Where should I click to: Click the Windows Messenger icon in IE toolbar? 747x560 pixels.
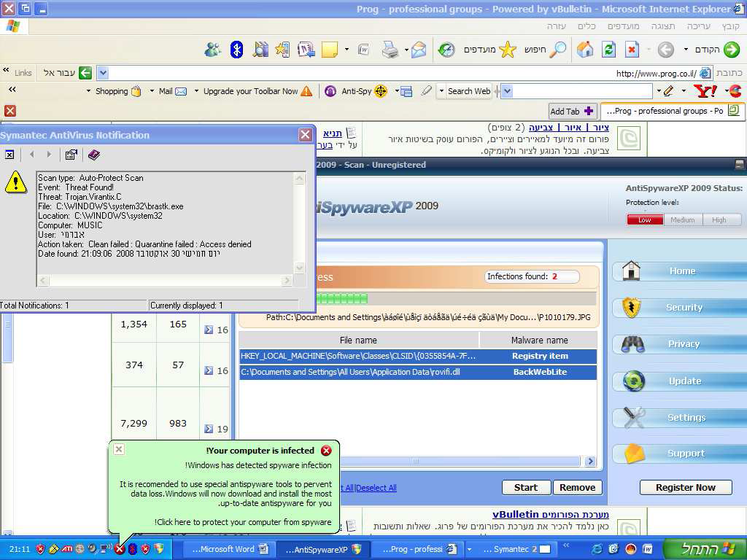tap(212, 50)
